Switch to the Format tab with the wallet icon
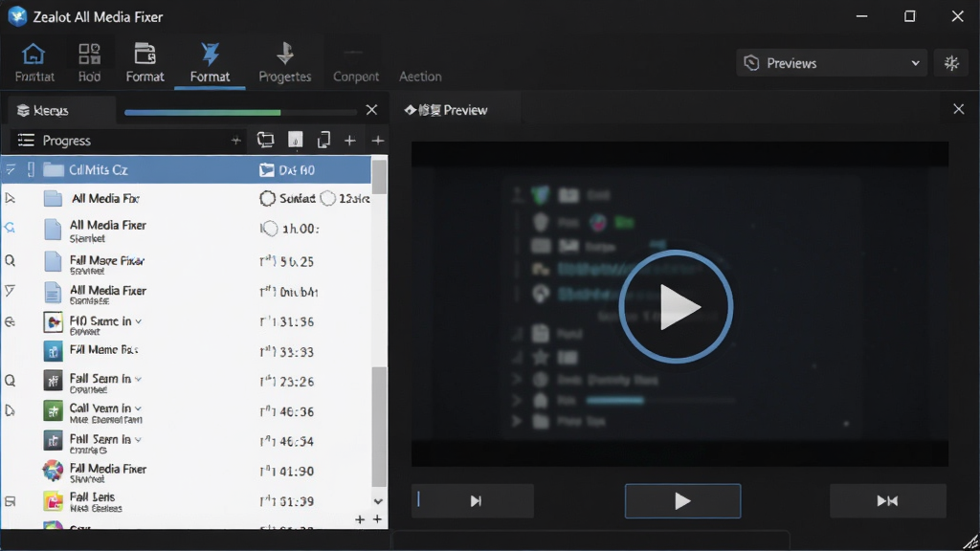The width and height of the screenshot is (980, 551). [145, 62]
